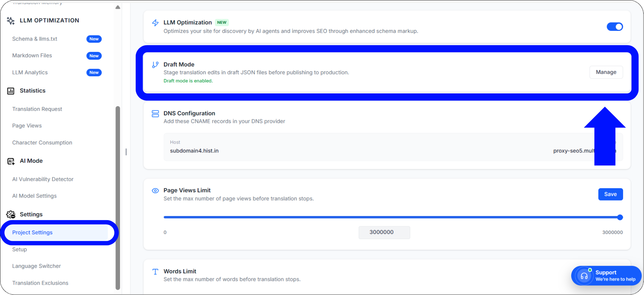Screen dimensions: 644x295
Task: Click the Host column label
Action: click(x=175, y=142)
